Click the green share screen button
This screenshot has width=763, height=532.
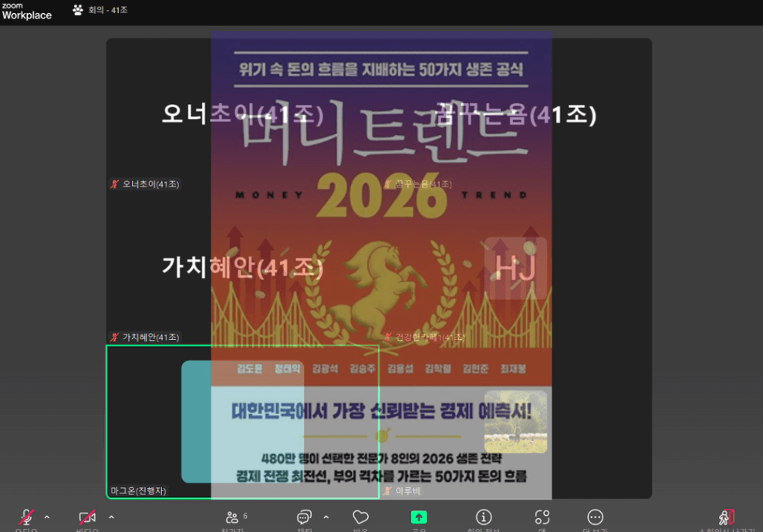coord(419,517)
